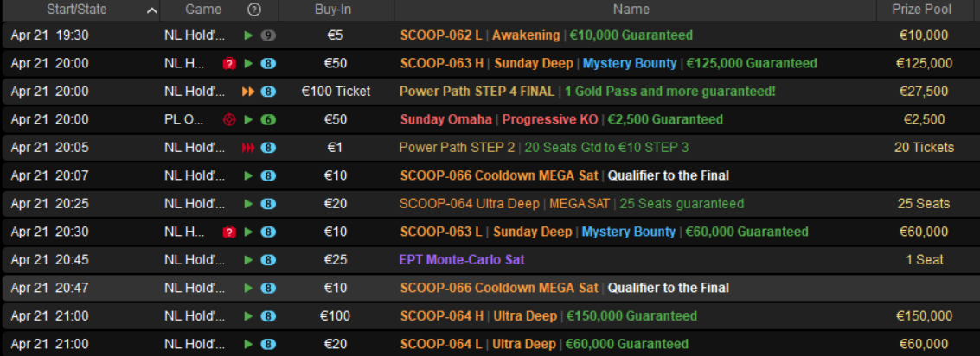
Task: Sort by the Name column header
Action: pos(631,10)
